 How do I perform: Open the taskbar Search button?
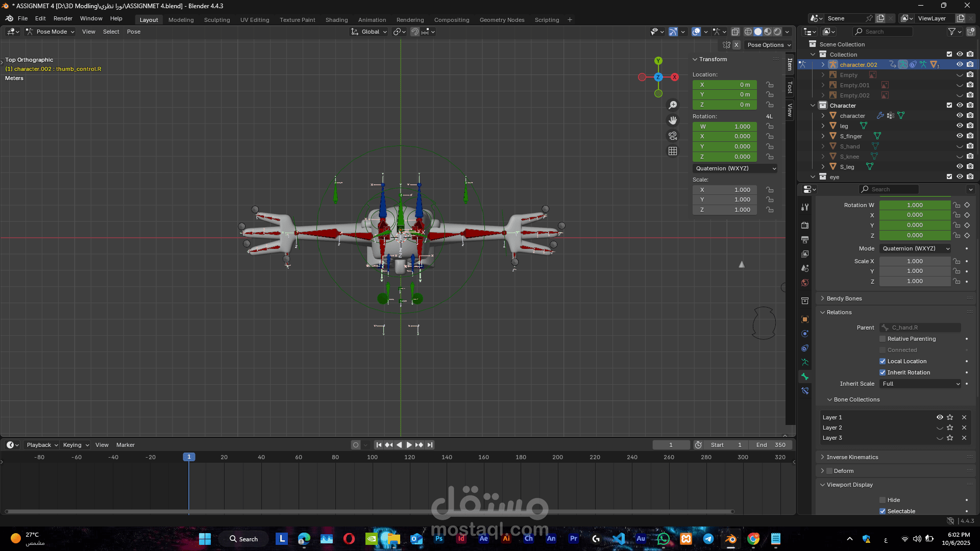[243, 539]
